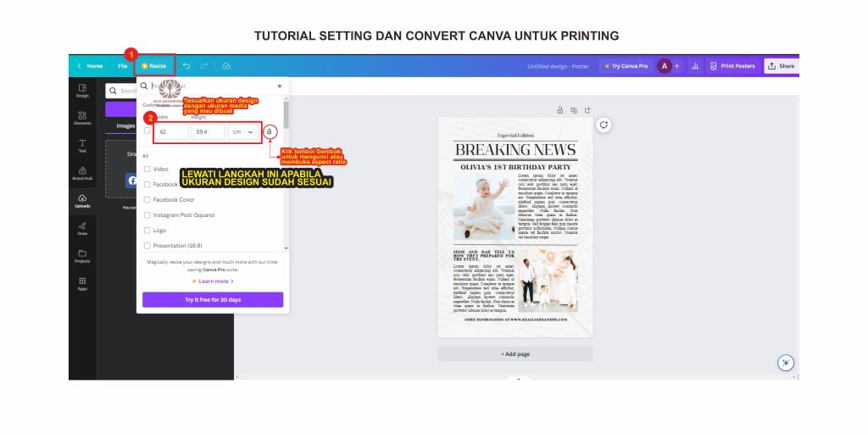The height and width of the screenshot is (434, 868).
Task: Open the Elements panel
Action: [82, 118]
